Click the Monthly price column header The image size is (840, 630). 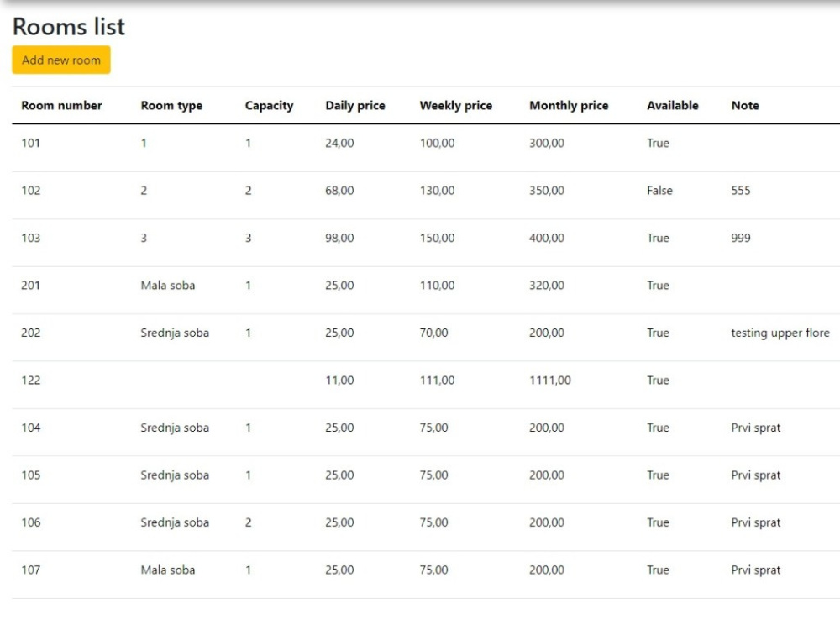(x=569, y=106)
